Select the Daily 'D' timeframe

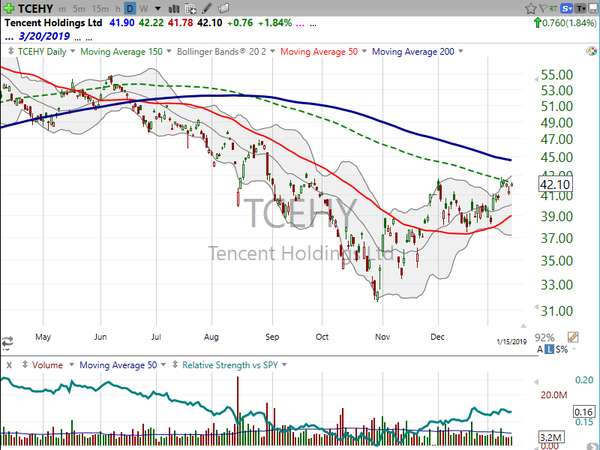pyautogui.click(x=130, y=8)
